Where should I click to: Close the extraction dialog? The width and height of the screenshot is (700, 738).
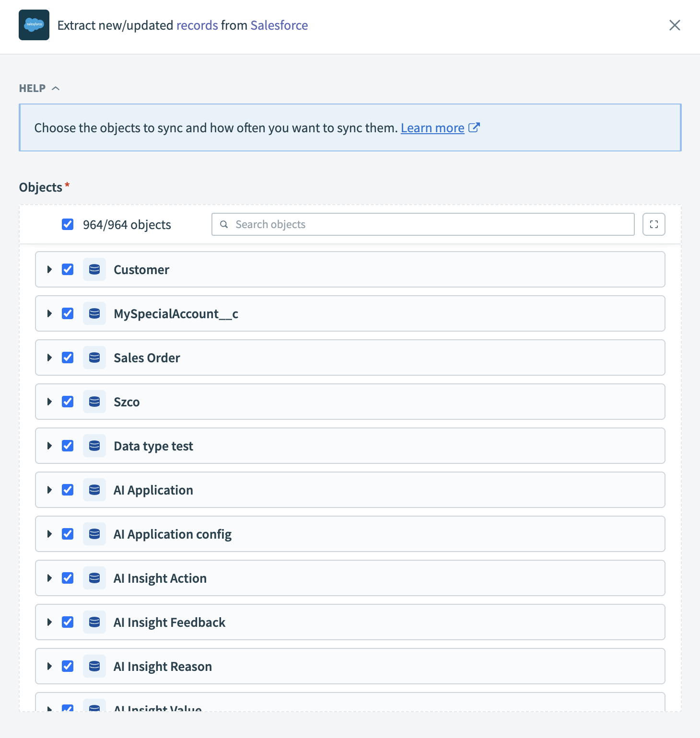click(x=675, y=25)
